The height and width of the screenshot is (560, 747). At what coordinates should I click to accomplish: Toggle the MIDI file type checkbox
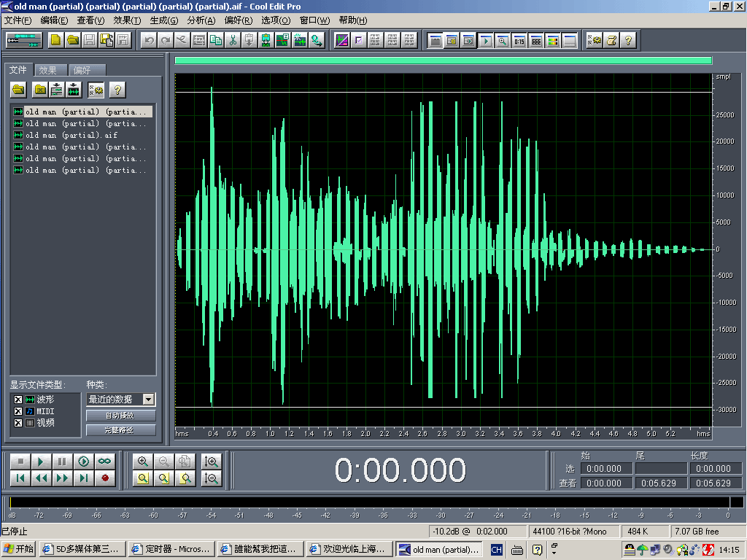click(x=18, y=411)
